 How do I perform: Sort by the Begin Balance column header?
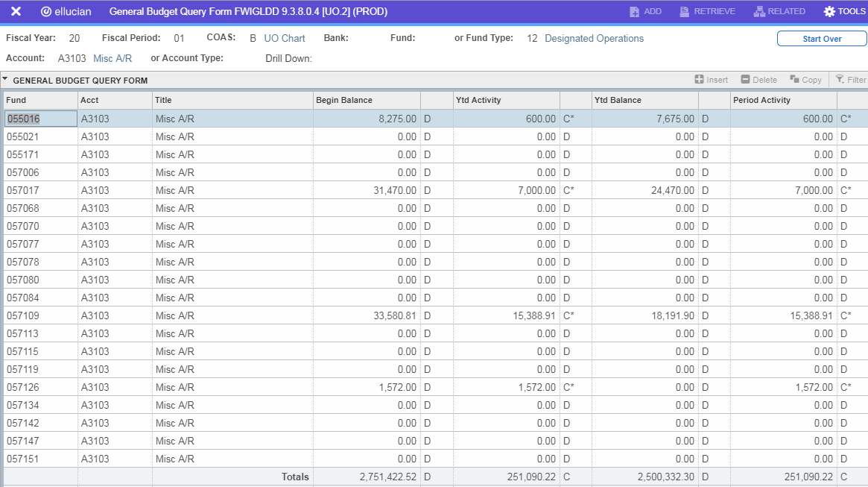coord(344,100)
